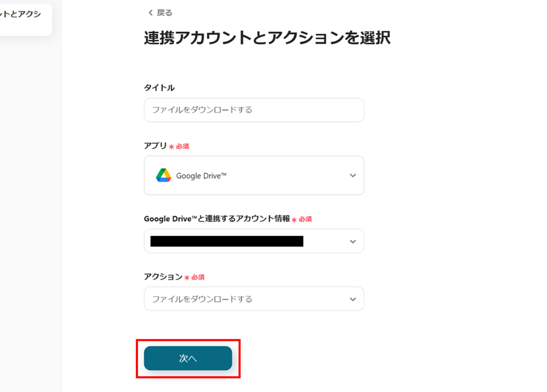Click the red 必須 marker beside アプリ
This screenshot has height=392, width=547.
tap(182, 146)
